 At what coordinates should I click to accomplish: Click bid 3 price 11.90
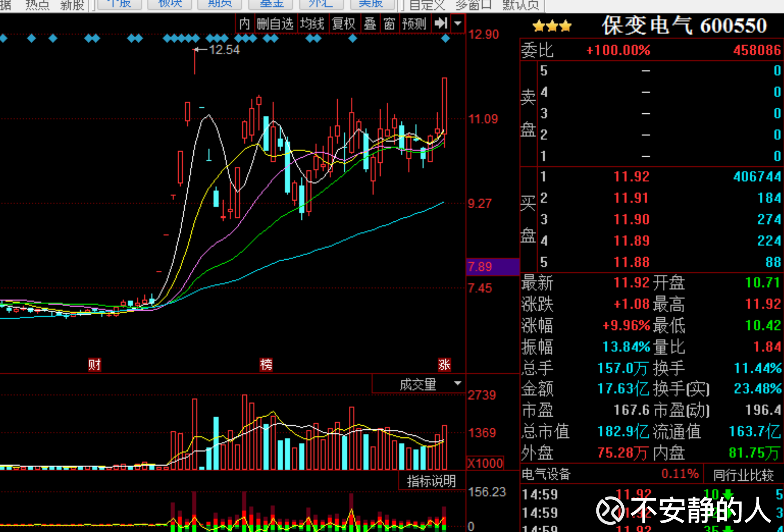(631, 219)
